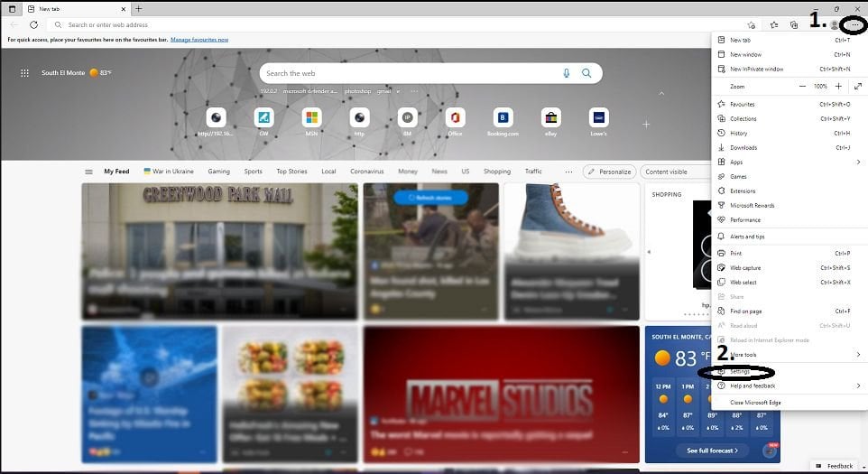Click the voice search microphone icon

[x=567, y=73]
